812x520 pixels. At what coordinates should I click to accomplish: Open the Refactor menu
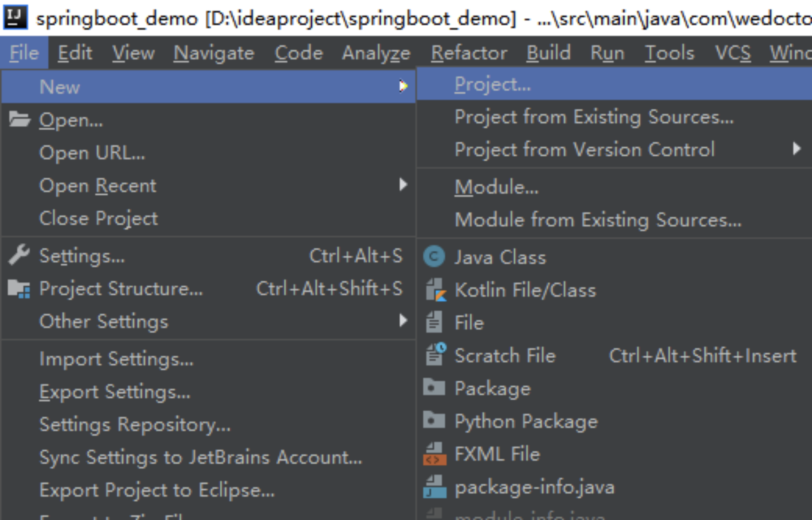pyautogui.click(x=469, y=53)
